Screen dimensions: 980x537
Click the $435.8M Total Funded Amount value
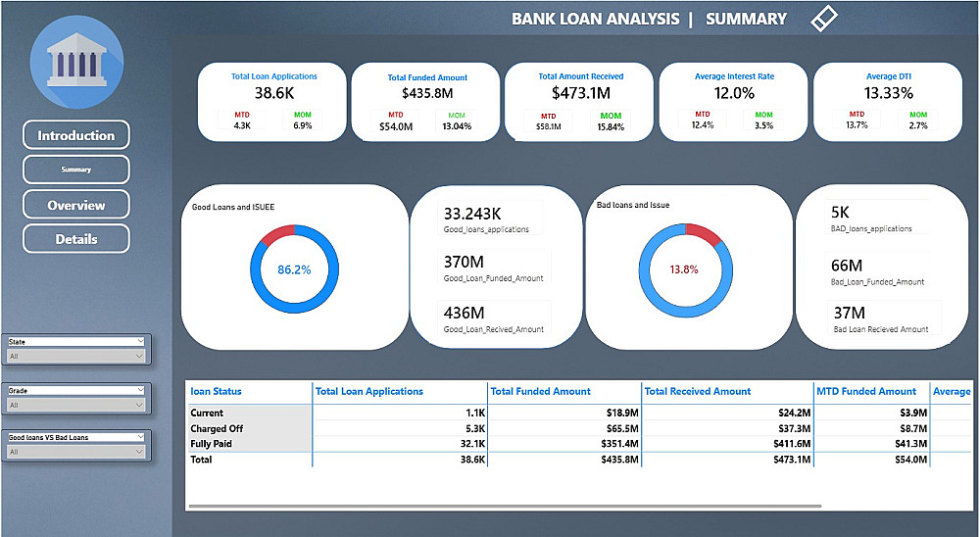tap(427, 93)
